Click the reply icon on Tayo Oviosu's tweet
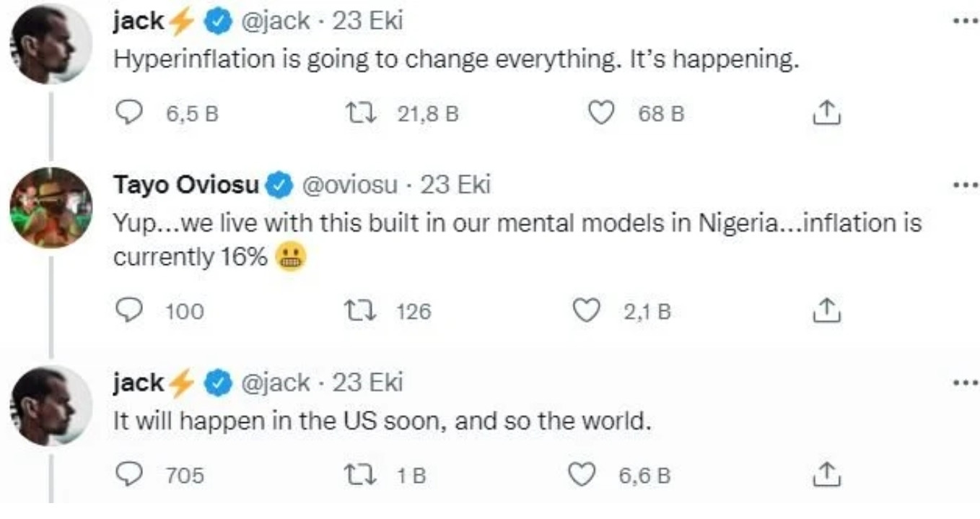 131,311
